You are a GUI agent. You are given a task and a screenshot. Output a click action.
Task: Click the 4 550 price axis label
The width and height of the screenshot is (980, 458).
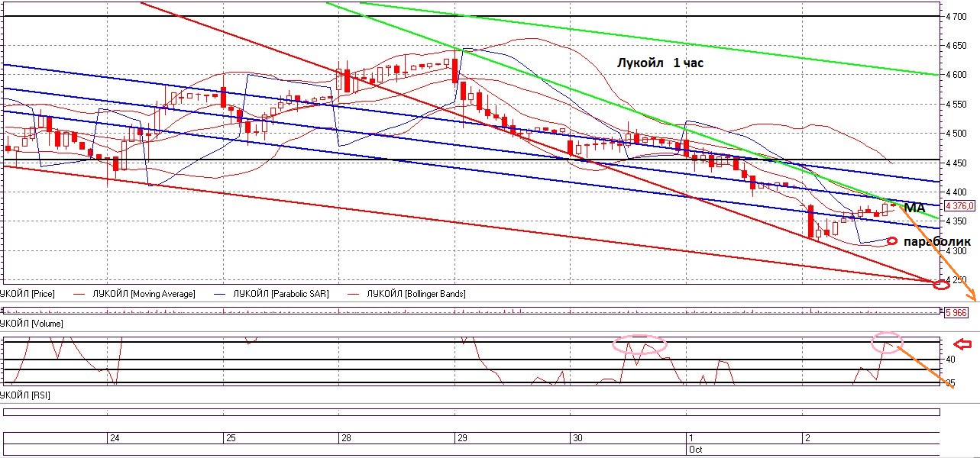click(x=958, y=104)
